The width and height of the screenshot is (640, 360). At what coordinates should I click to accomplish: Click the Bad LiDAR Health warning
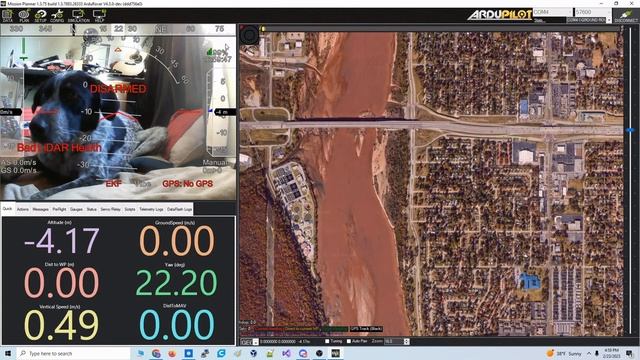59,147
